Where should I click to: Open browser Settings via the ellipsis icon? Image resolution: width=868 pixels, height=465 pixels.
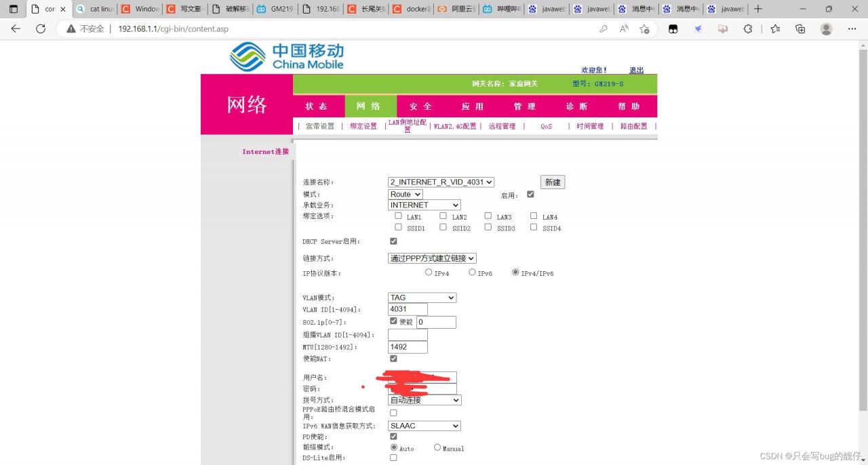[852, 29]
